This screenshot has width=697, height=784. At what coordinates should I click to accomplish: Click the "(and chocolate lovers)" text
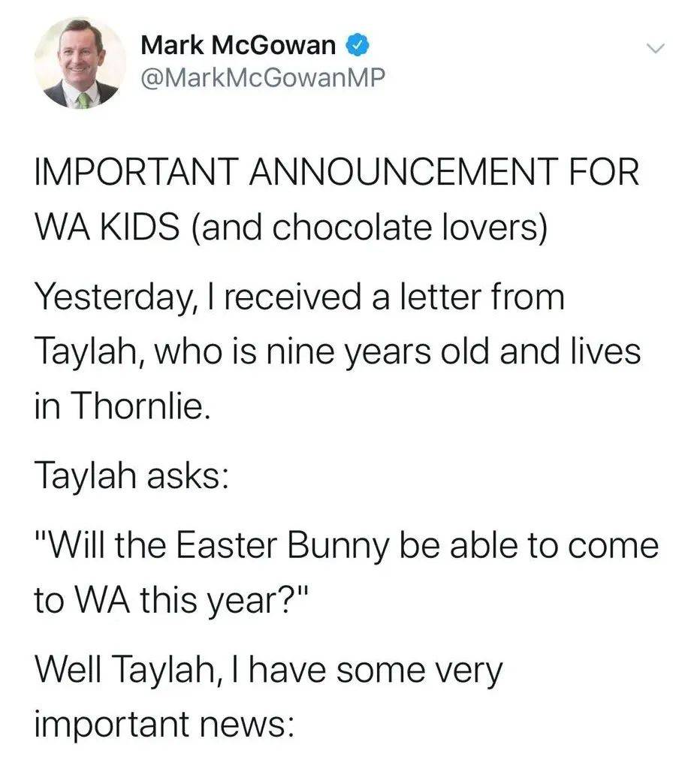[368, 228]
